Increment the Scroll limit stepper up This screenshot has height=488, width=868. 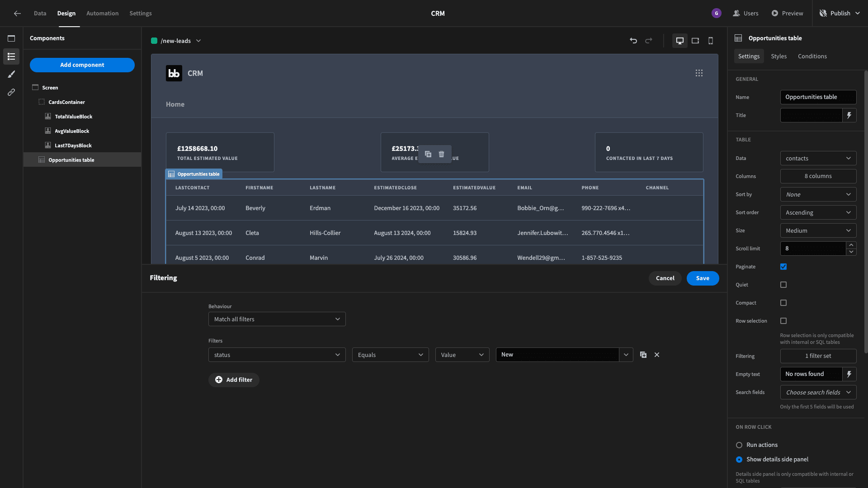[851, 245]
